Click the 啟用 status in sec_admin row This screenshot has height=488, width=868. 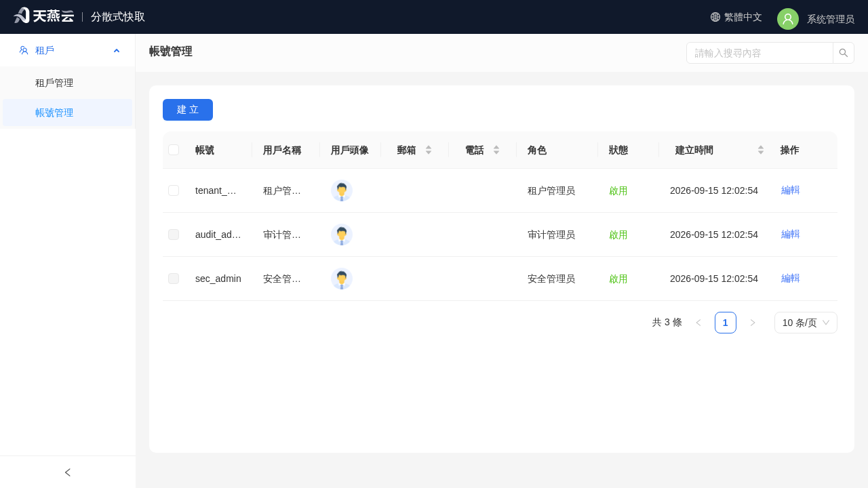coord(618,279)
